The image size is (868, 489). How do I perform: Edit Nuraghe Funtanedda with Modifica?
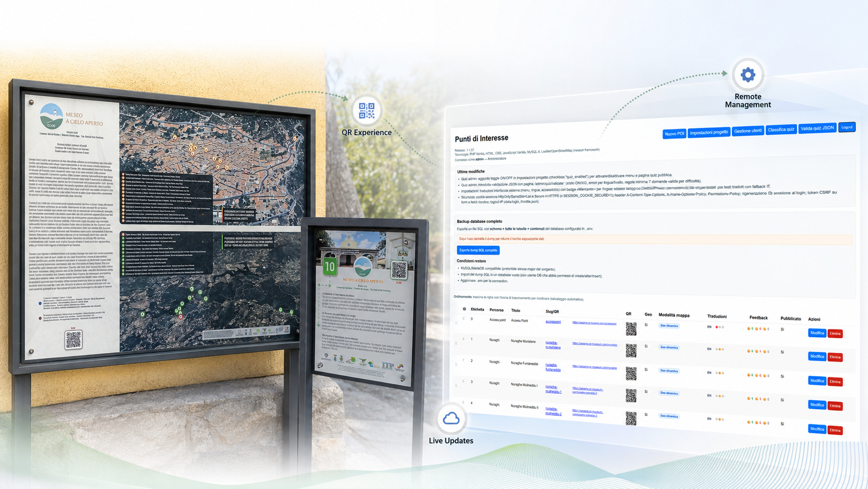pos(817,381)
